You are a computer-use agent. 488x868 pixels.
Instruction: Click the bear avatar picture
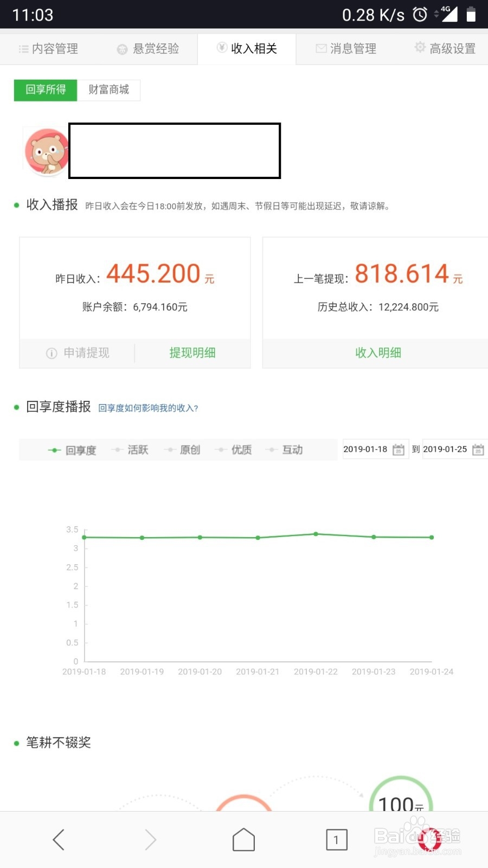[47, 152]
